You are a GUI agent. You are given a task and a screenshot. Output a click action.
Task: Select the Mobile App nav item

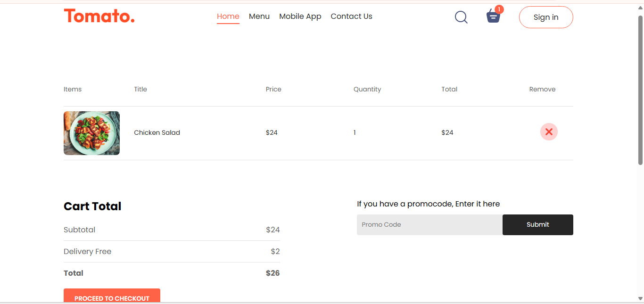click(300, 16)
